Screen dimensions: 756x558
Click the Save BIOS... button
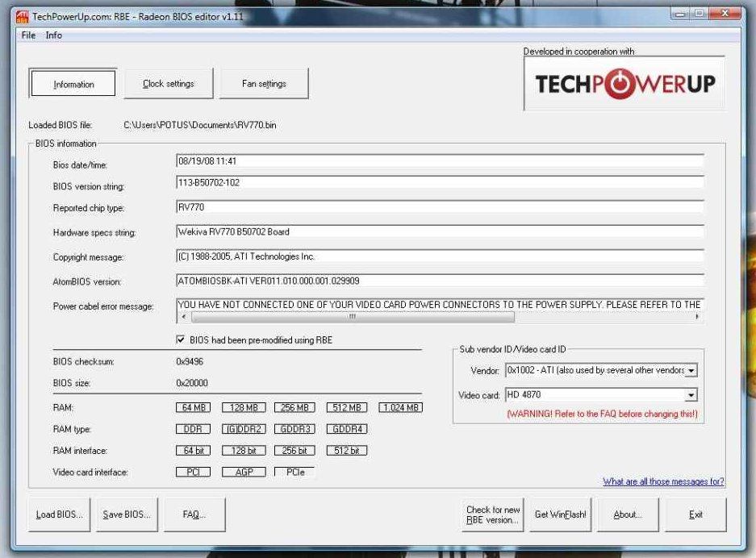click(x=127, y=514)
